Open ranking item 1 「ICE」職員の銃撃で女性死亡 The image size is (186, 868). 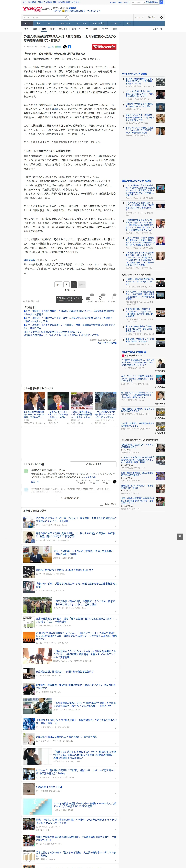139,81
